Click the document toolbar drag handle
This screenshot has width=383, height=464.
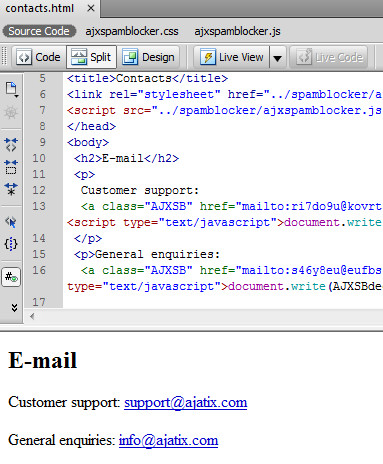click(x=4, y=57)
